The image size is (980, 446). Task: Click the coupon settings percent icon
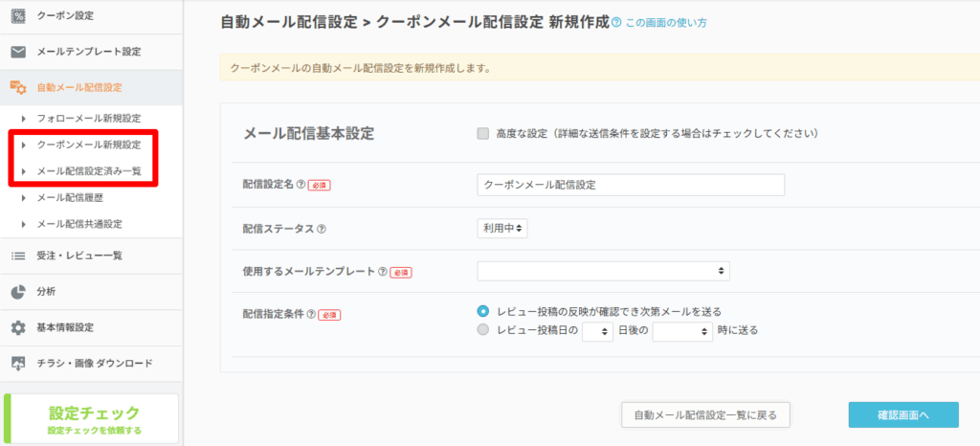tap(17, 16)
